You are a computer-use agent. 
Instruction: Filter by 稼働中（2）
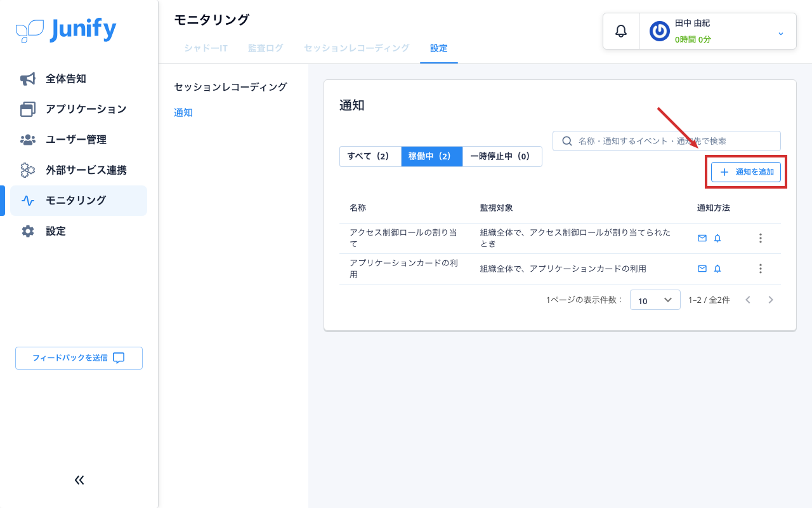(x=432, y=156)
